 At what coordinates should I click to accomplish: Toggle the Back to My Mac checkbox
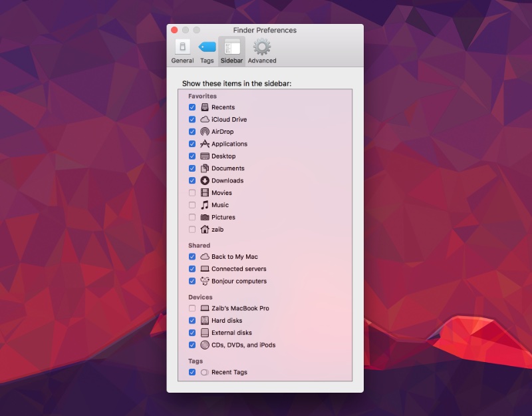(192, 256)
